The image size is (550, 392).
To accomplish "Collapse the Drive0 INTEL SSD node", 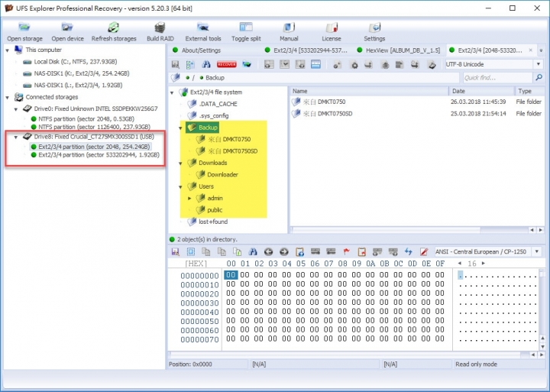I will [x=16, y=109].
